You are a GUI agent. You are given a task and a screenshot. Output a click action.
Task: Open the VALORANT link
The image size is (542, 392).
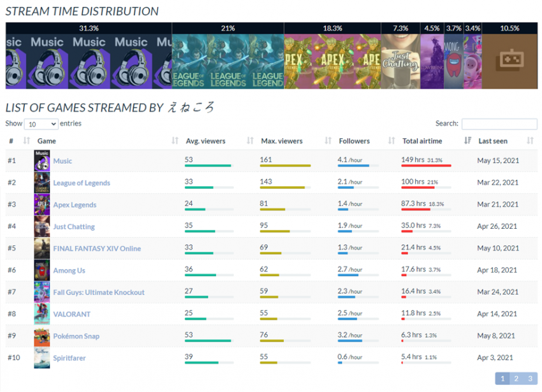click(72, 314)
